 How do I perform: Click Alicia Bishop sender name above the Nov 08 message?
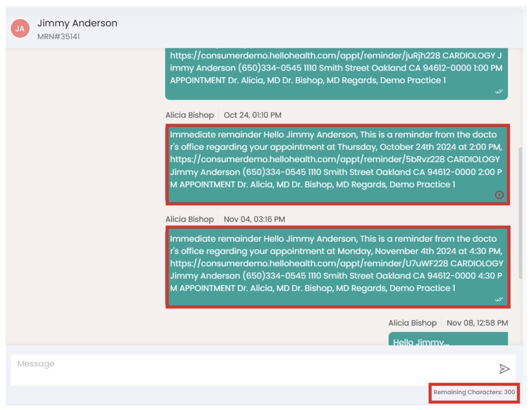click(x=412, y=323)
